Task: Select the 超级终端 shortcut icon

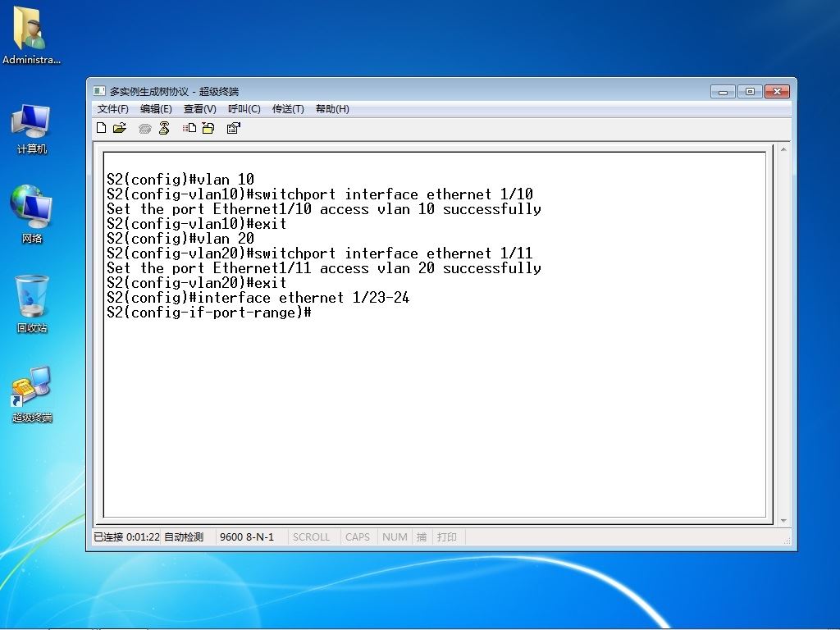Action: click(32, 395)
